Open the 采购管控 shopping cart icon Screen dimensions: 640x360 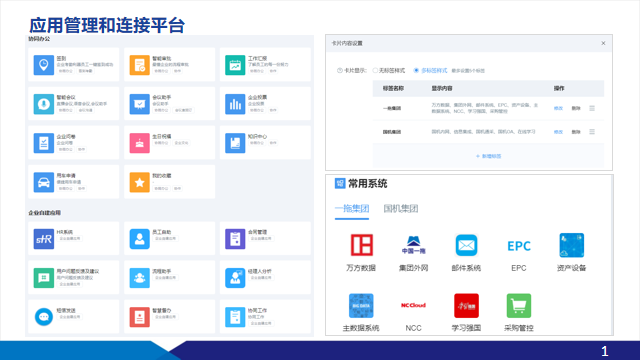tap(519, 305)
